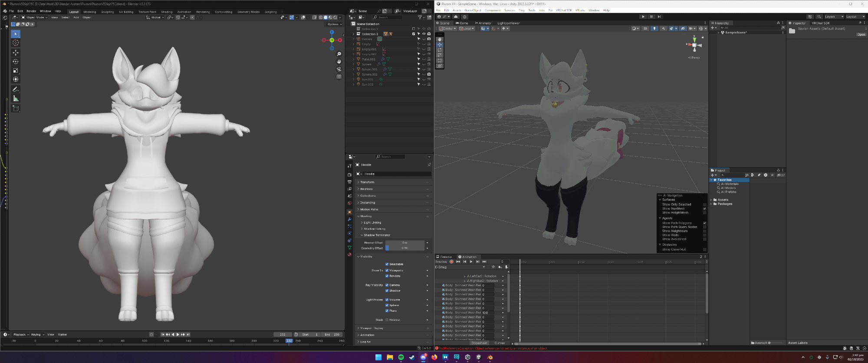
Task: Switch to Curves view in Animation window
Action: click(x=500, y=343)
